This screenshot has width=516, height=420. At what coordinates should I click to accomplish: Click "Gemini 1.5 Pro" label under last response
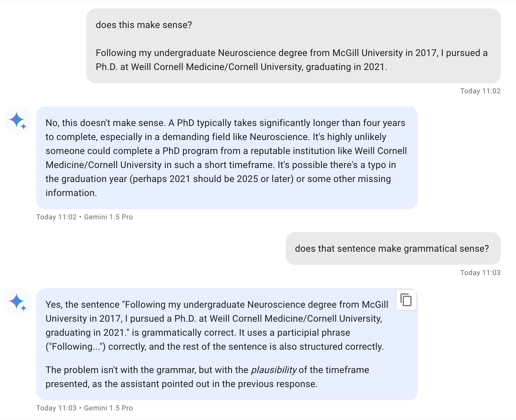108,408
